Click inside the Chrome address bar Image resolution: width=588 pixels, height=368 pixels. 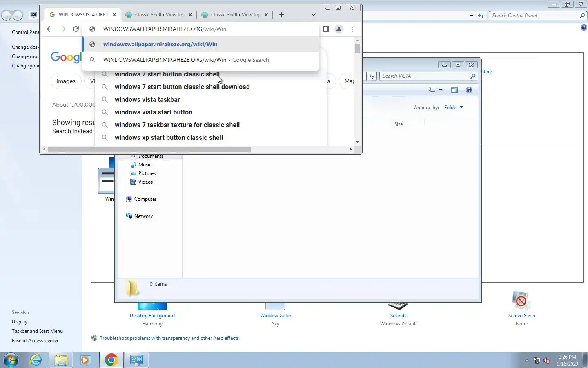[x=201, y=29]
